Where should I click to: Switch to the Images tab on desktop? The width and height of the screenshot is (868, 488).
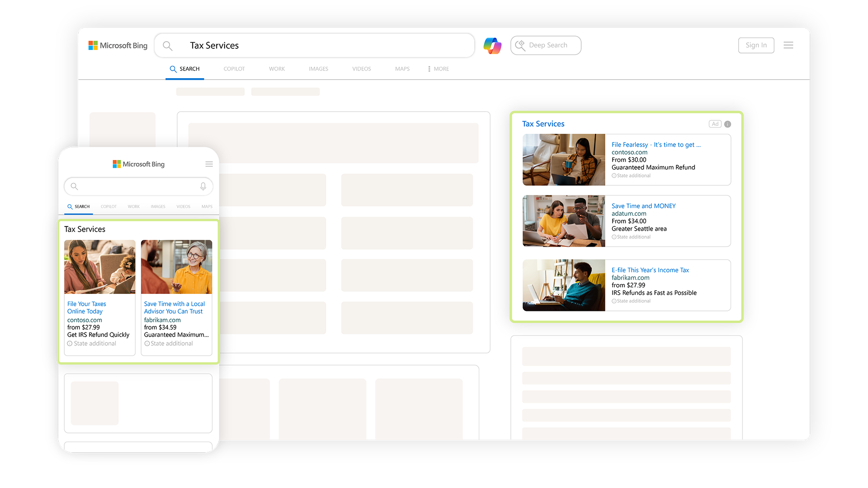click(x=318, y=69)
